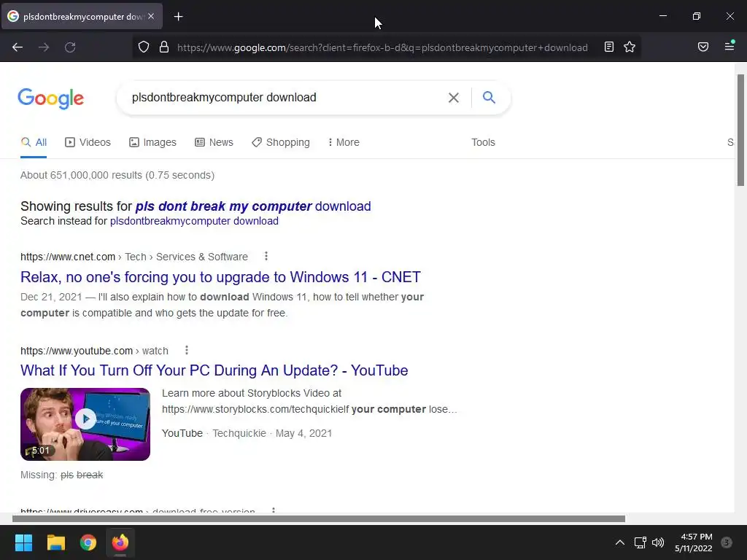
Task: Open network status tray icon
Action: [x=640, y=542]
